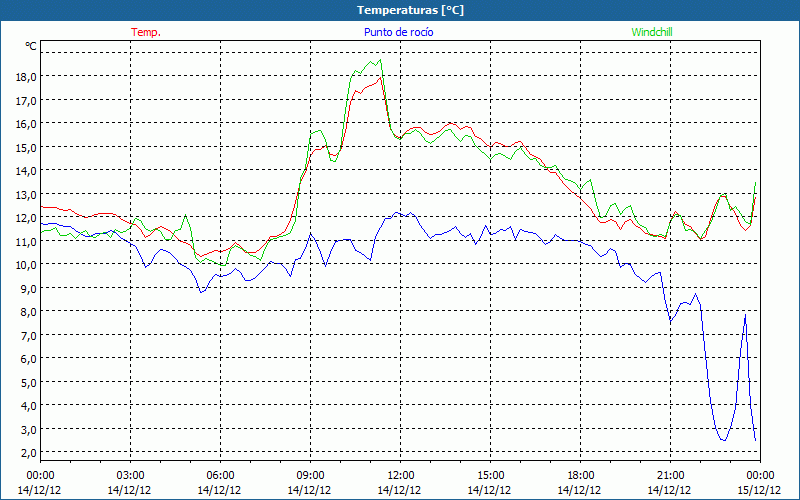Click the 14,0 y-axis value

click(27, 170)
